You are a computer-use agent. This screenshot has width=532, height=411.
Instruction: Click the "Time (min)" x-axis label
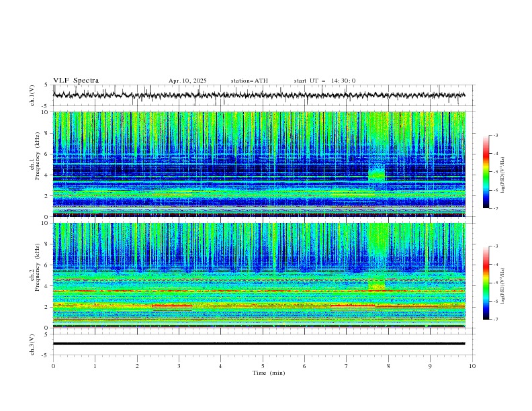(x=269, y=373)
